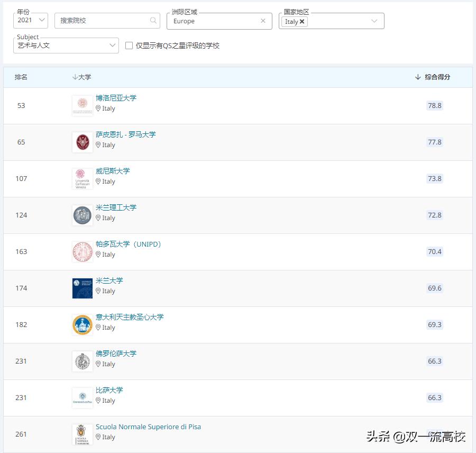Click the search magnifier icon in 搜索院校 field
This screenshot has width=476, height=453.
point(152,20)
